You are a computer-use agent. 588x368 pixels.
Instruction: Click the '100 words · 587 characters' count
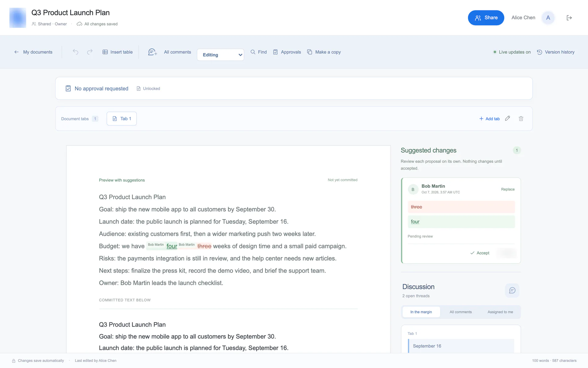554,361
